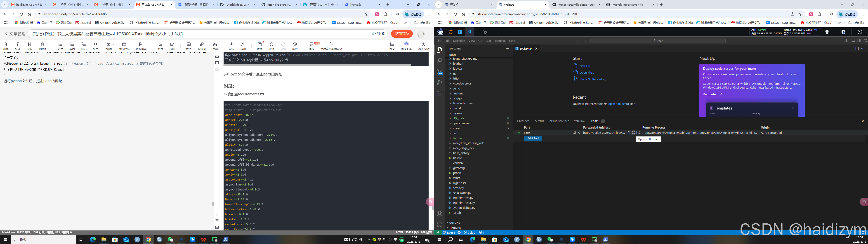
Task: Open the 语法说明 syntax help
Action: point(424,46)
